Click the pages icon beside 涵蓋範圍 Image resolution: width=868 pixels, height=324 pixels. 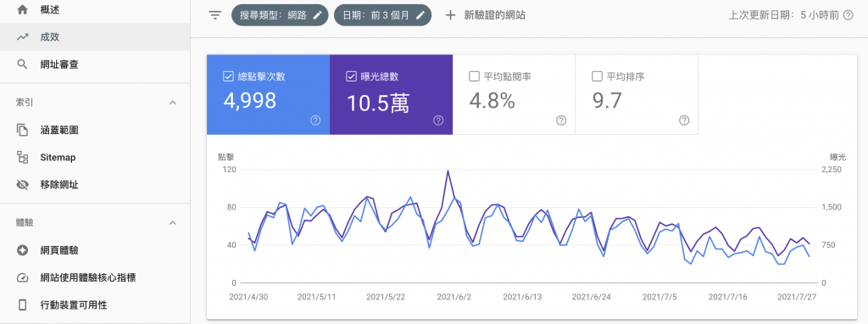click(22, 130)
